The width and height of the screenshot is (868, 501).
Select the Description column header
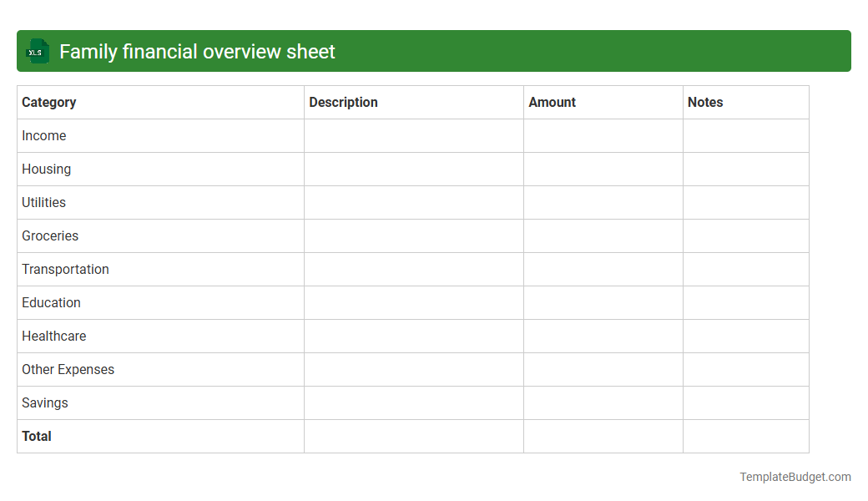[x=343, y=102]
